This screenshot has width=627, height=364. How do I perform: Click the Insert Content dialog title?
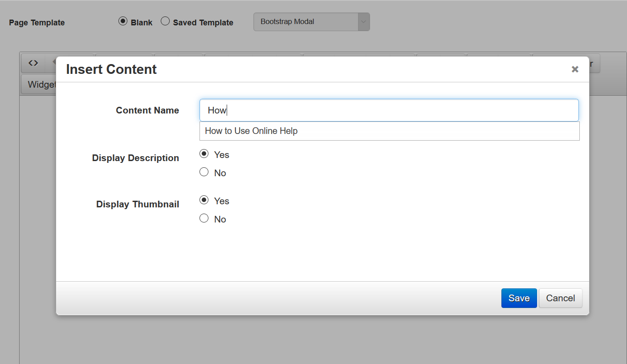pos(111,69)
